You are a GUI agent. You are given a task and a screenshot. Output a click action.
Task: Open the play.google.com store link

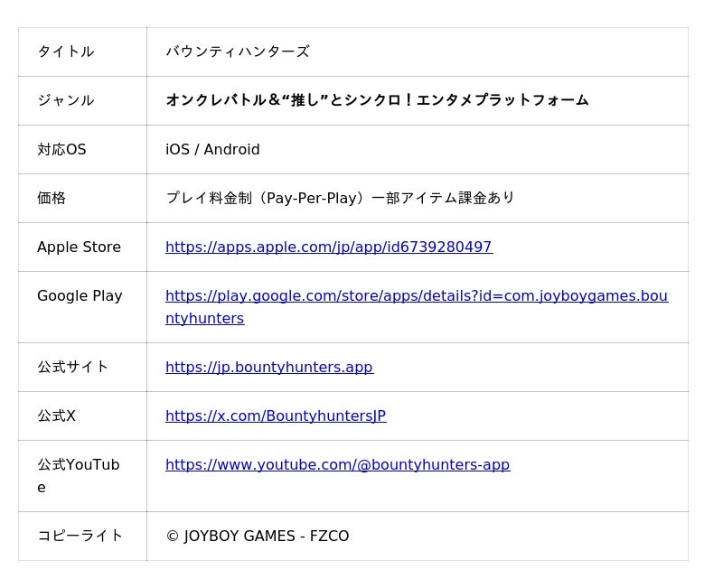pos(416,296)
